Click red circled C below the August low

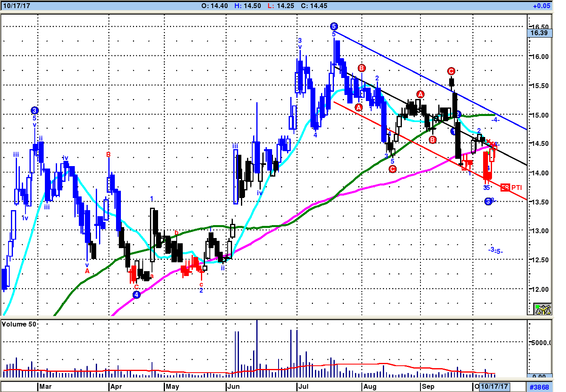click(393, 169)
